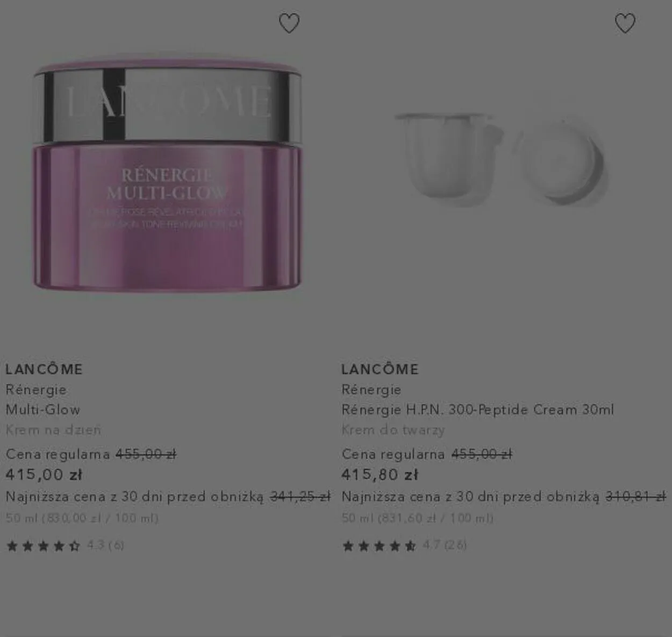Select the 415,00 zł sale price

coord(44,475)
